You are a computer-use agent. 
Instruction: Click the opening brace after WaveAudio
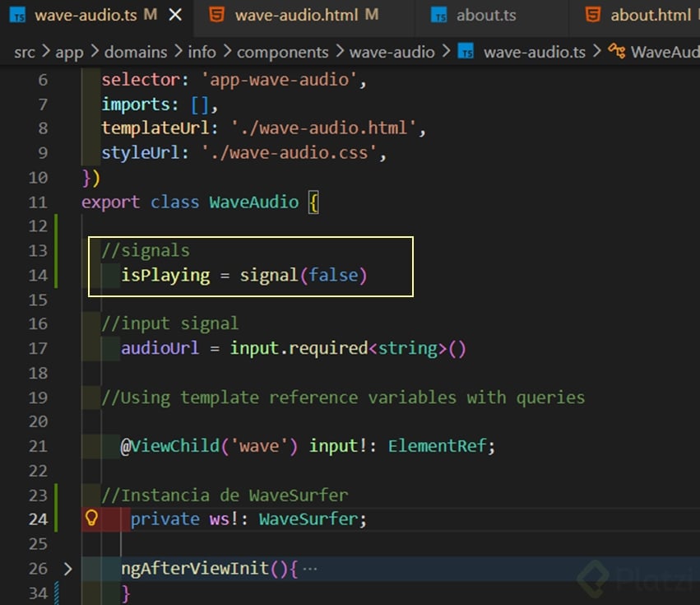pyautogui.click(x=314, y=202)
